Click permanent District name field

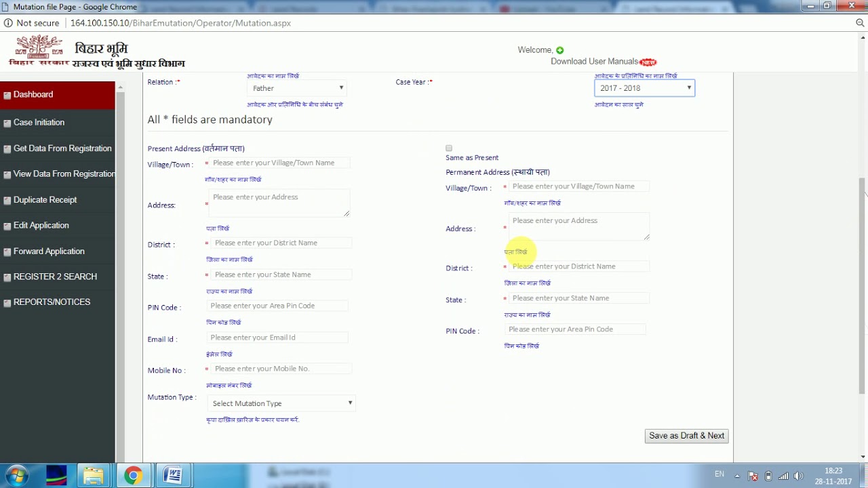579,266
